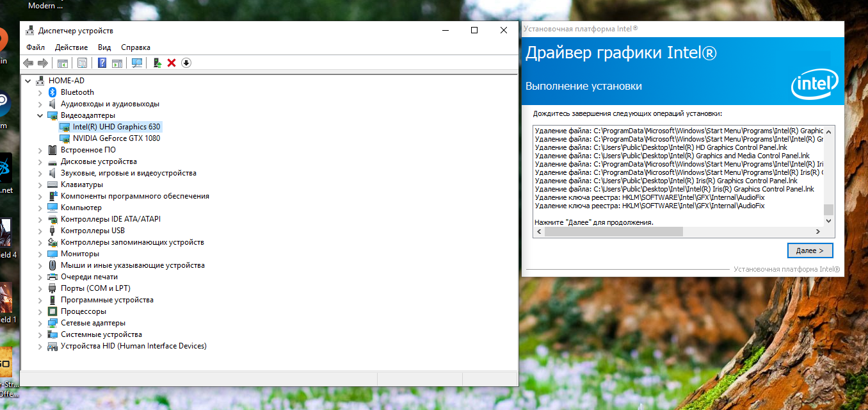Click the red X uninstall device icon
This screenshot has height=410, width=868.
(172, 63)
